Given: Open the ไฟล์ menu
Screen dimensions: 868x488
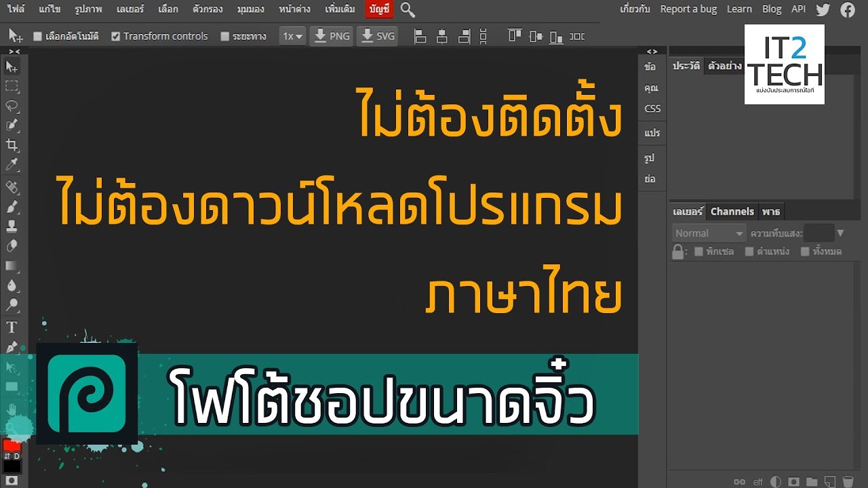Looking at the screenshot, I should (x=16, y=9).
